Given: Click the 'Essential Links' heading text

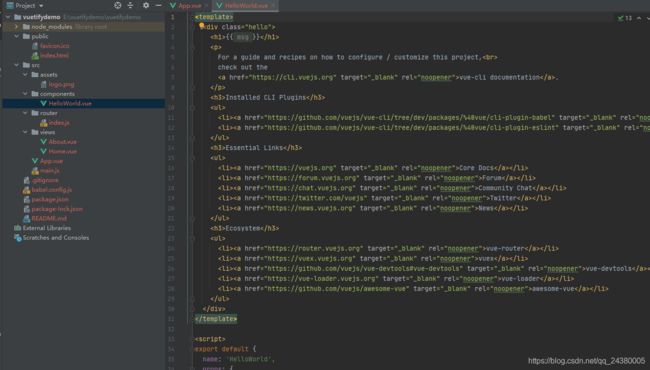Looking at the screenshot, I should click(x=254, y=148).
